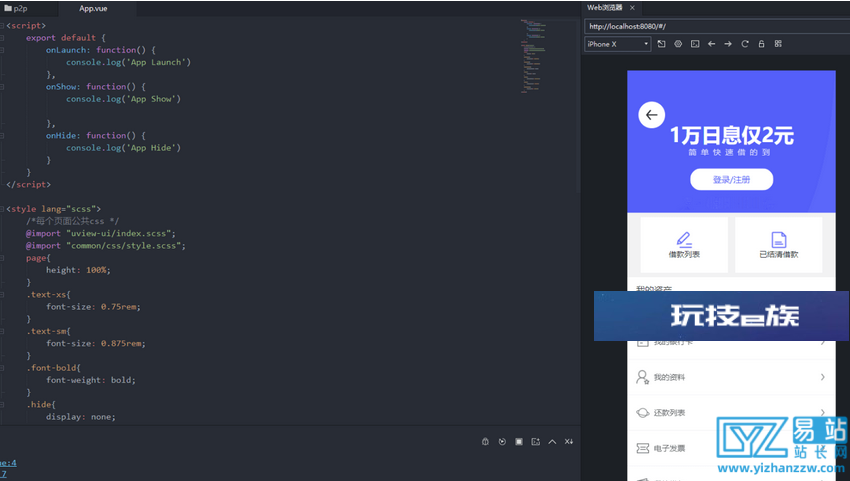Click the console.log('App Show') line
The height and width of the screenshot is (481, 850).
point(123,99)
